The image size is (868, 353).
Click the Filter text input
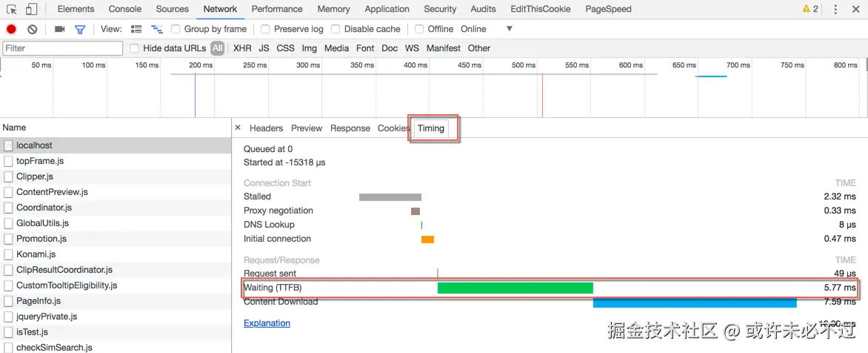[x=62, y=48]
